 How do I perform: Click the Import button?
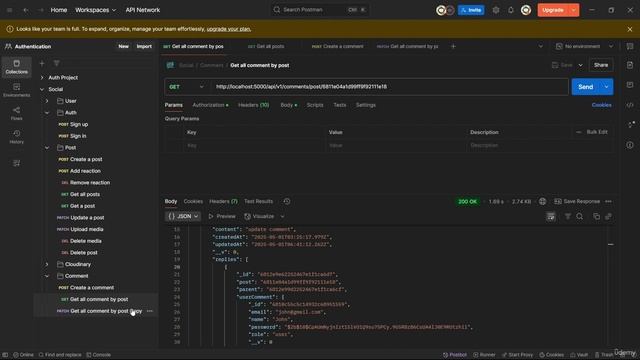pyautogui.click(x=144, y=47)
